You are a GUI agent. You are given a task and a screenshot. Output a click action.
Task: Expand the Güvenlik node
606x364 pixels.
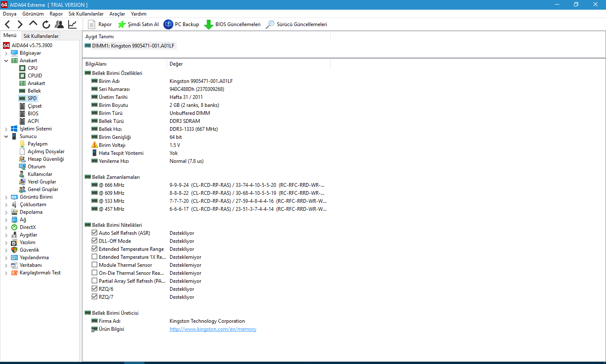[x=6, y=250]
